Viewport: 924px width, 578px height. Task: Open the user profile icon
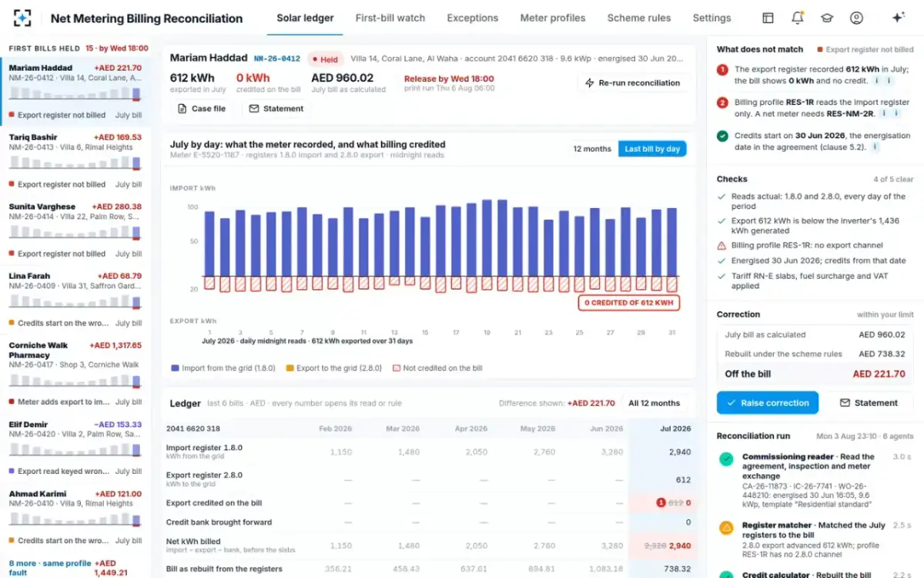pos(856,18)
